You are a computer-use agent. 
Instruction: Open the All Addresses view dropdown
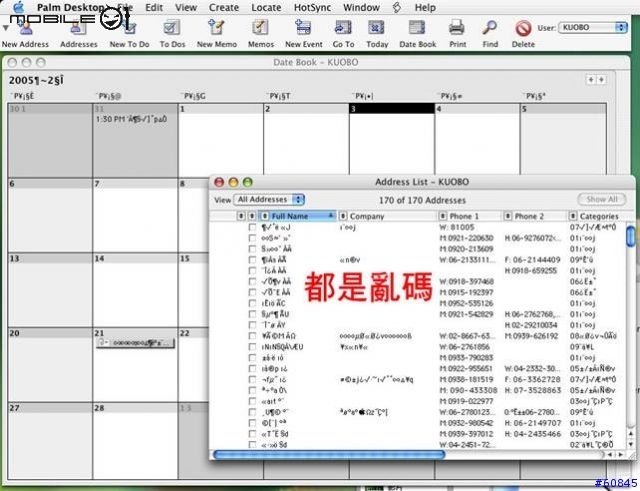(269, 200)
